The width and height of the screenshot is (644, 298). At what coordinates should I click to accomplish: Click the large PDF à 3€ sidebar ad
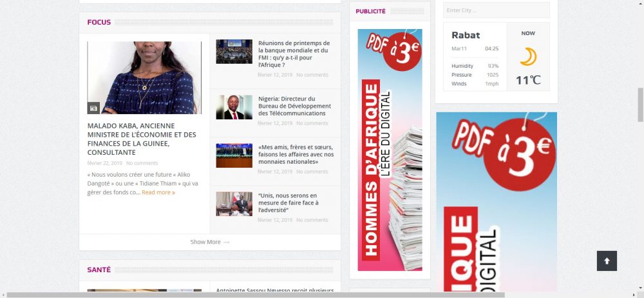[x=496, y=201]
